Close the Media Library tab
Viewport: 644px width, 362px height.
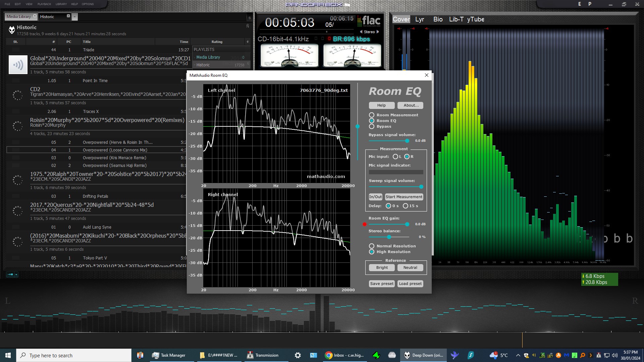35,16
